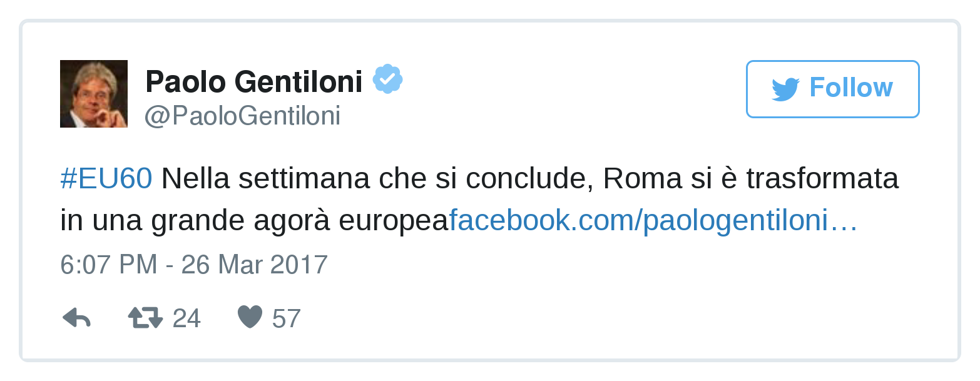Click the like count 57

tap(287, 319)
